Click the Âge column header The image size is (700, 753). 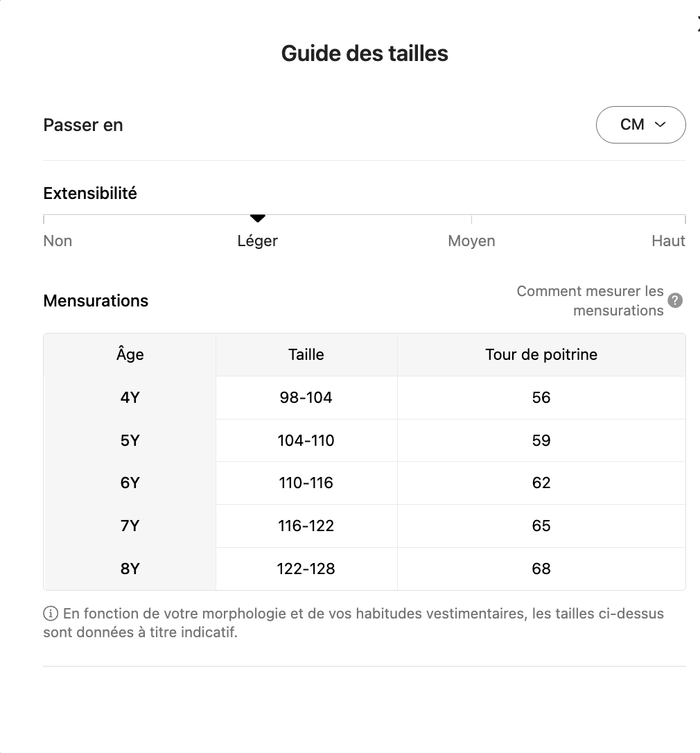(130, 355)
